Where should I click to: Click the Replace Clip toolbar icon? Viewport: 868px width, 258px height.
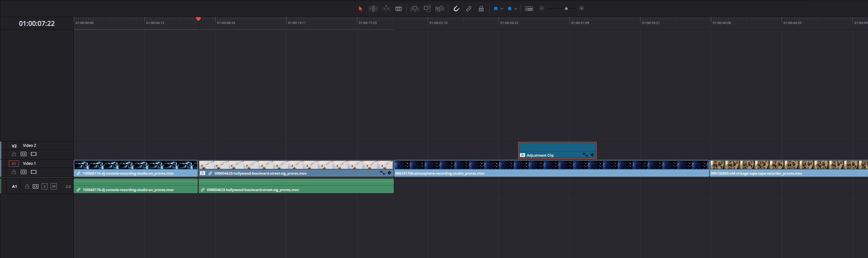pyautogui.click(x=440, y=9)
